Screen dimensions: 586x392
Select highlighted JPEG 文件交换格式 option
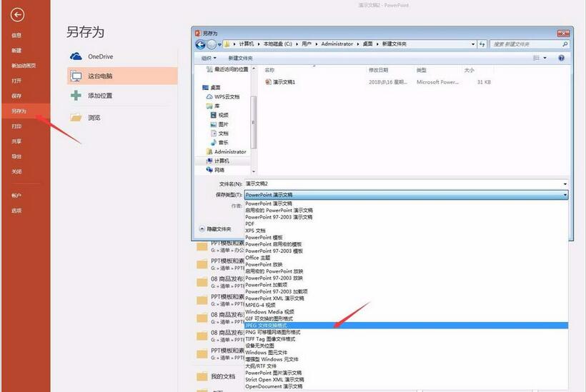click(x=406, y=326)
